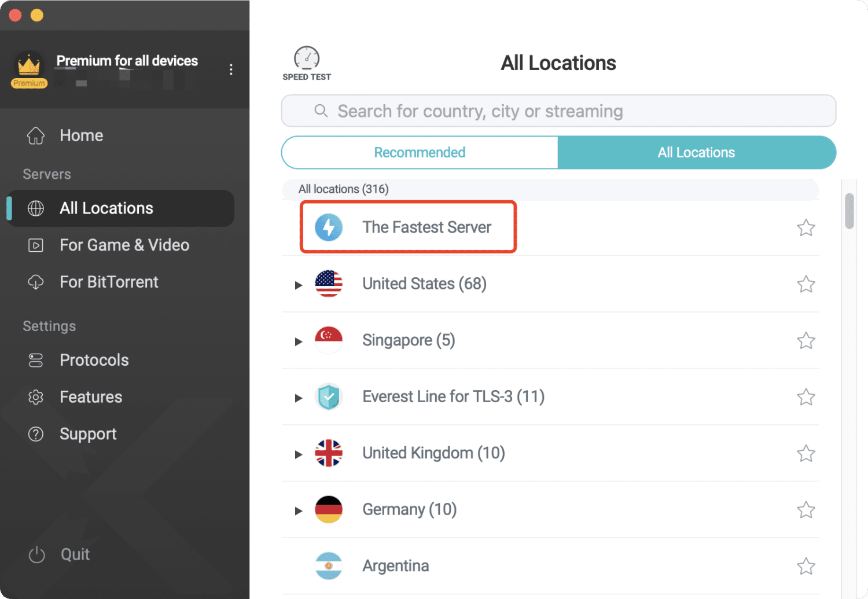Focus the country search field
Image resolution: width=868 pixels, height=599 pixels.
click(x=558, y=111)
